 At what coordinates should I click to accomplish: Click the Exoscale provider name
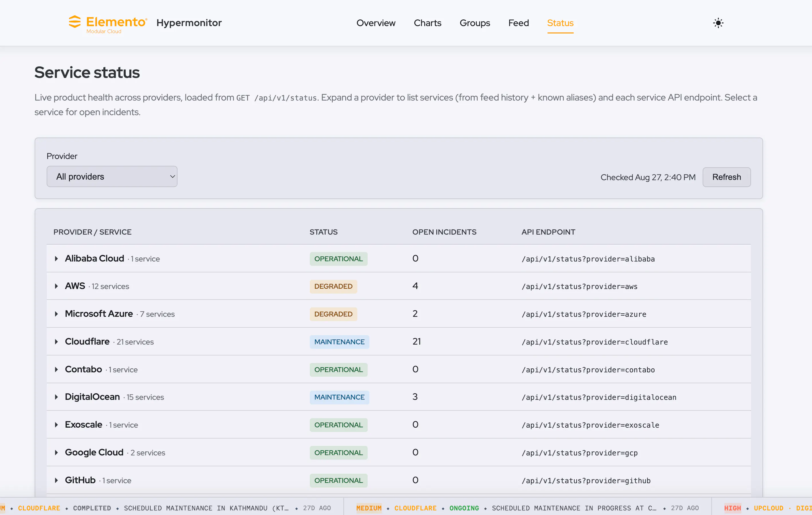(84, 424)
